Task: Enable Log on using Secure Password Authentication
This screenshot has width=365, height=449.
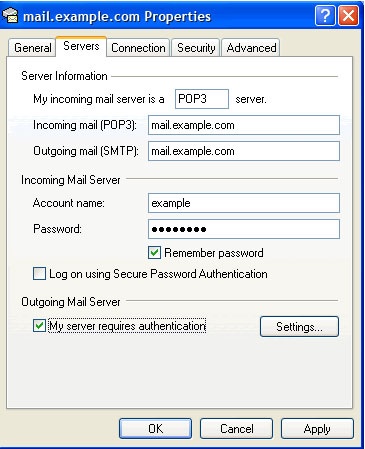Action: [x=39, y=274]
